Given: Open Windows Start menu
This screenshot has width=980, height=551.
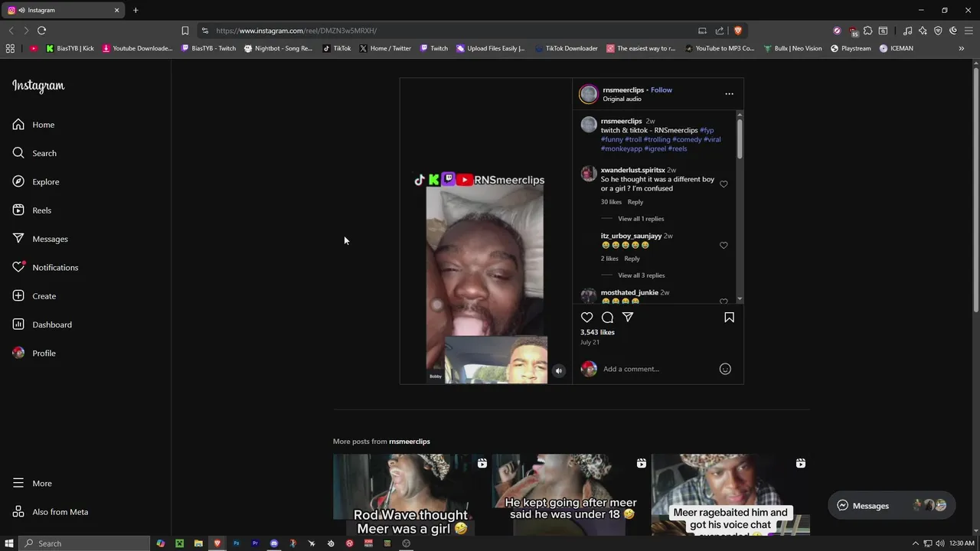Looking at the screenshot, I should pos(9,543).
